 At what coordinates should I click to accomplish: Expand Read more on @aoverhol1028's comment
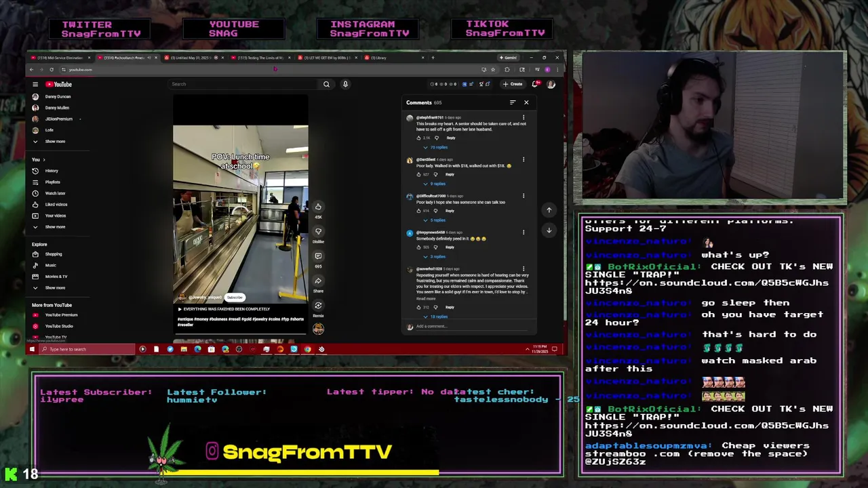(x=426, y=299)
